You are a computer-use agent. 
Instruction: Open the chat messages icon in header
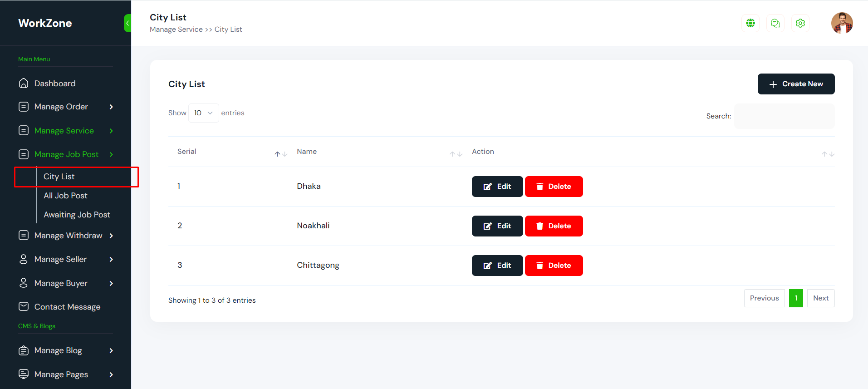tap(775, 23)
